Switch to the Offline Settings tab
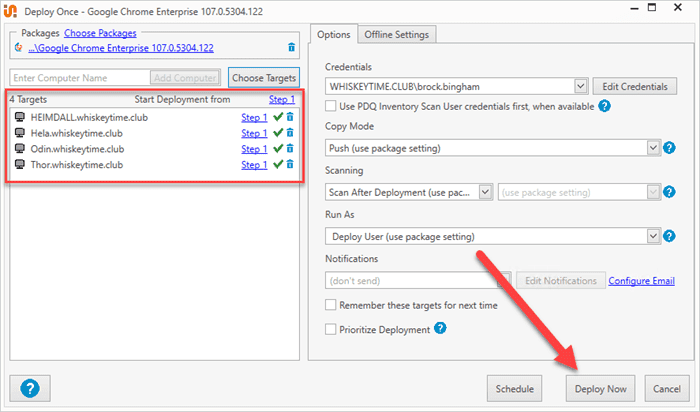Viewport: 700px width, 412px height. (x=396, y=34)
